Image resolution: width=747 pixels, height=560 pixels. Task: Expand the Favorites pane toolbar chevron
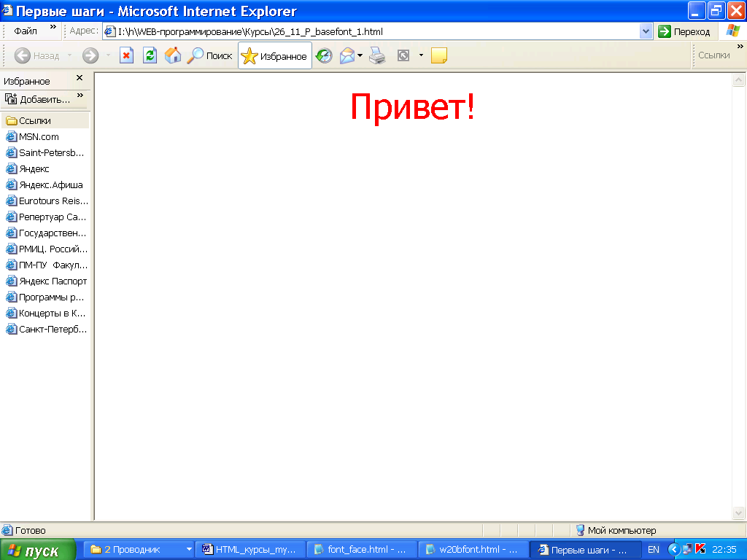click(80, 96)
